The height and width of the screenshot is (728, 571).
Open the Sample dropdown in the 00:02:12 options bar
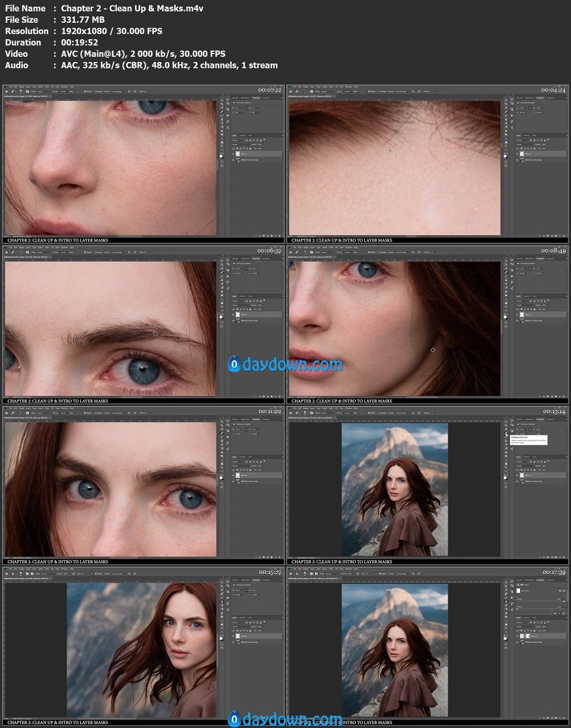(x=118, y=91)
